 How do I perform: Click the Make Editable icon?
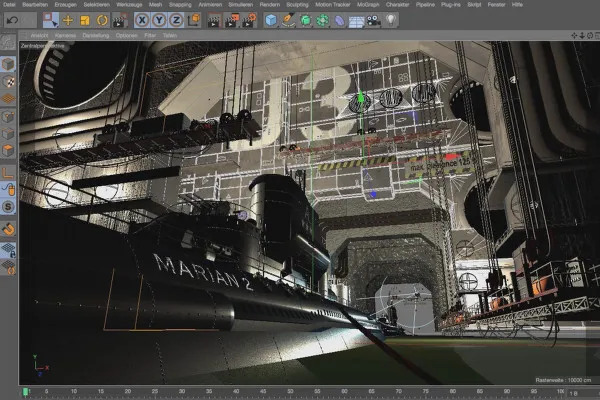8,43
